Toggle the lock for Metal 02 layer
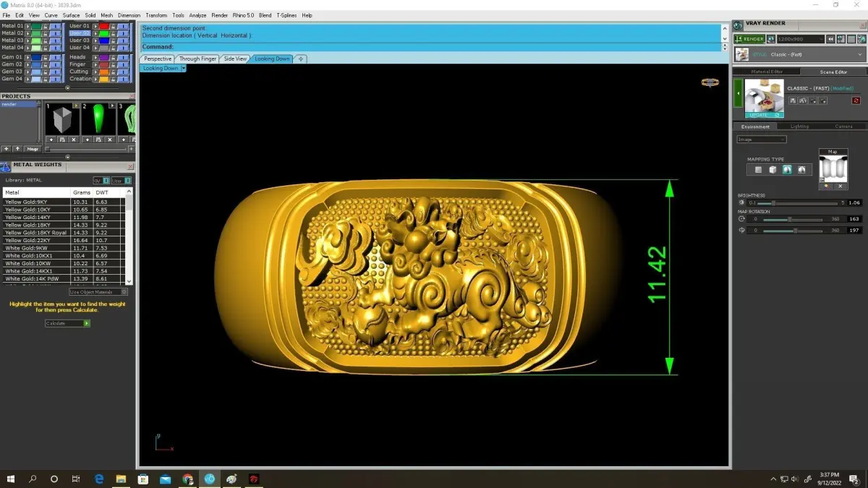This screenshot has width=868, height=488. [46, 33]
